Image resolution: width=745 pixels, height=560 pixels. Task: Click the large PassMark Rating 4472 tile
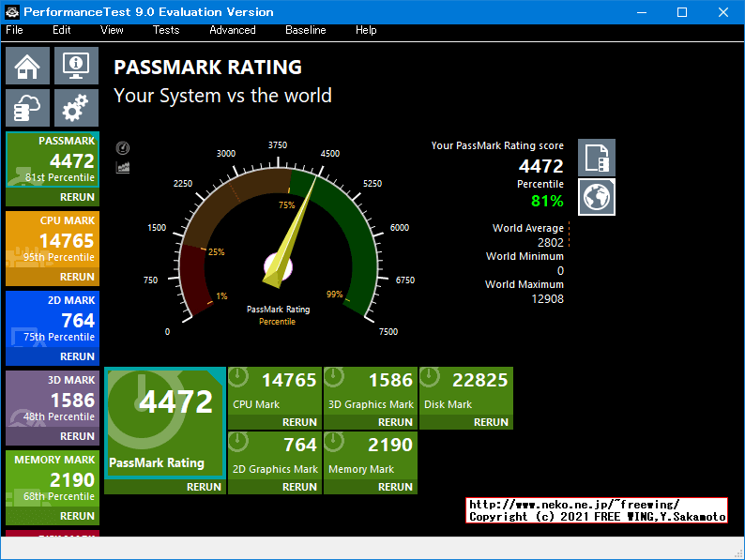click(x=165, y=420)
